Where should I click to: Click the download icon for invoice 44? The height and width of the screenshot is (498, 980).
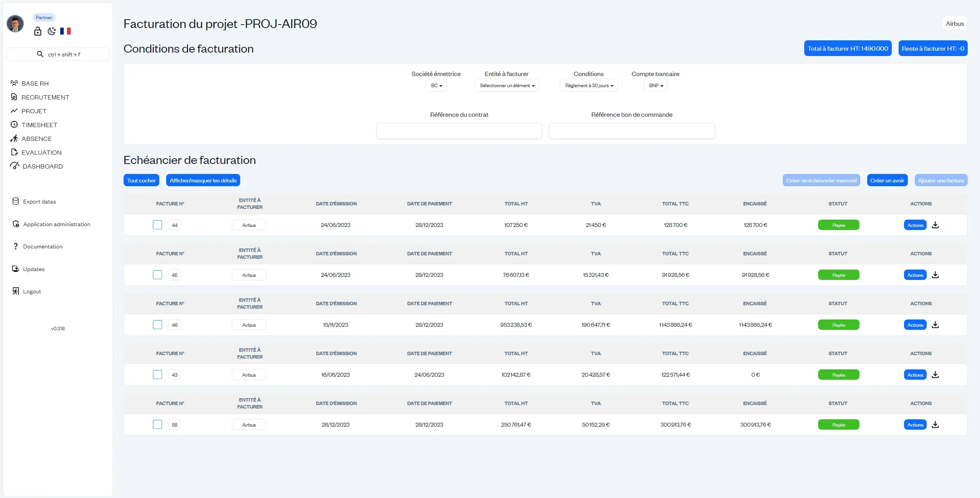[x=936, y=225]
